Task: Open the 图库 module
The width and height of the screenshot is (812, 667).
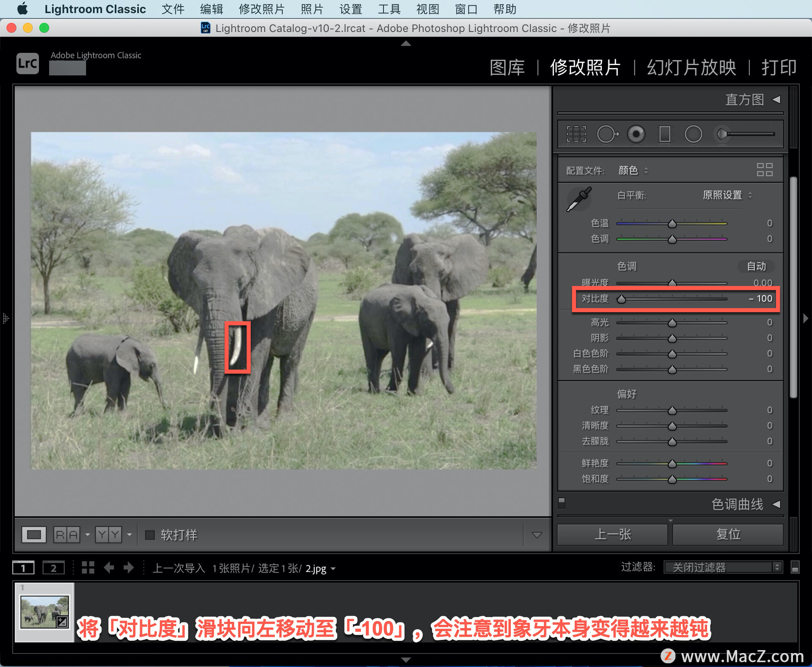Action: pyautogui.click(x=507, y=68)
